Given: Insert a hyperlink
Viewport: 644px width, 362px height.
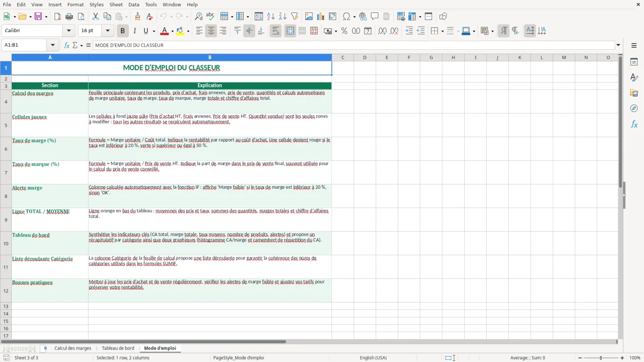Looking at the screenshot, I should 363,17.
